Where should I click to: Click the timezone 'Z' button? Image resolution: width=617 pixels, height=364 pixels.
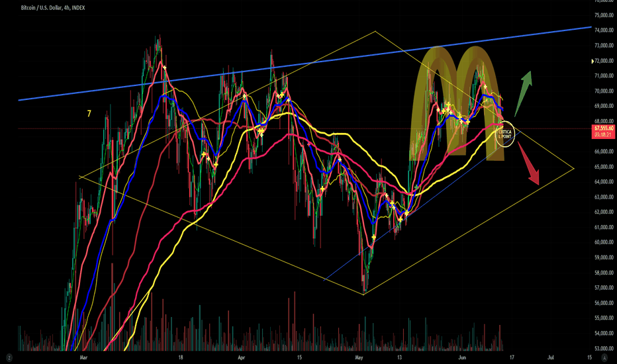click(x=9, y=357)
